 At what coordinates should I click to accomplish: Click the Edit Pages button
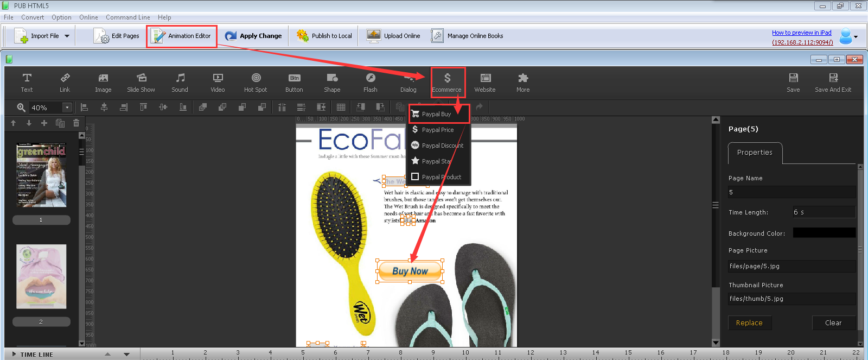coord(117,36)
